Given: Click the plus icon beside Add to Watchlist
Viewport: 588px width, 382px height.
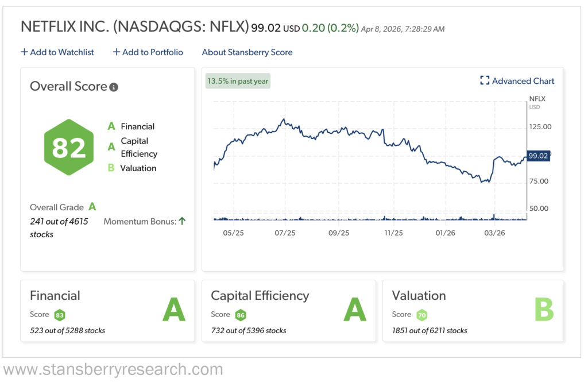Looking at the screenshot, I should click(x=24, y=52).
